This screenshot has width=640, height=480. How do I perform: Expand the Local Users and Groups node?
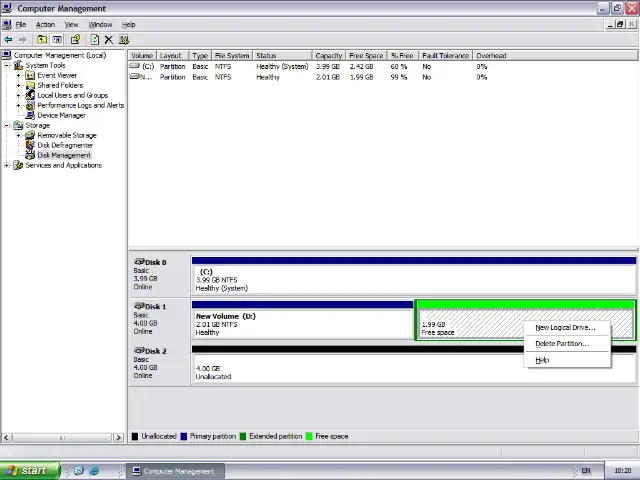18,95
